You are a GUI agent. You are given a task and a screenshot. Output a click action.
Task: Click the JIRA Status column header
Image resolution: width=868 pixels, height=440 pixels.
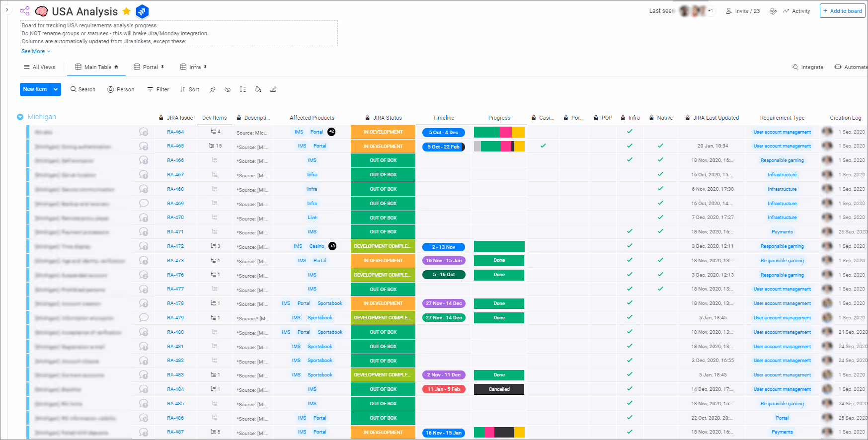pos(383,118)
